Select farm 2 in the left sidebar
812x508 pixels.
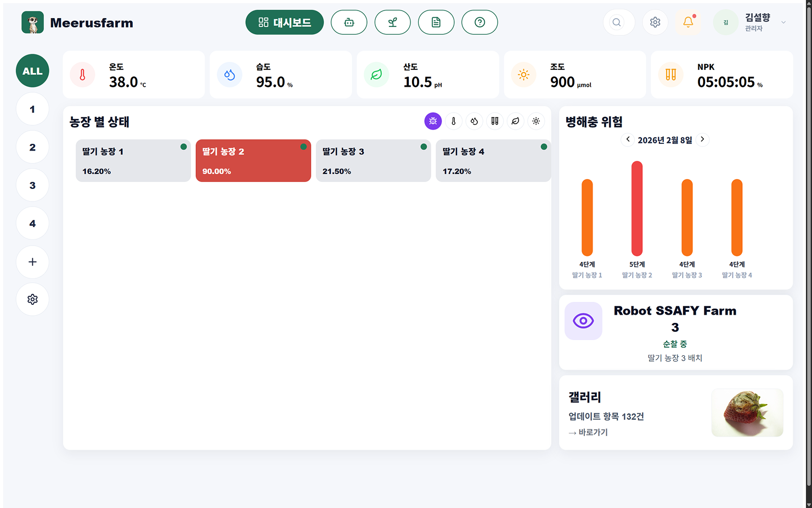[x=32, y=147]
